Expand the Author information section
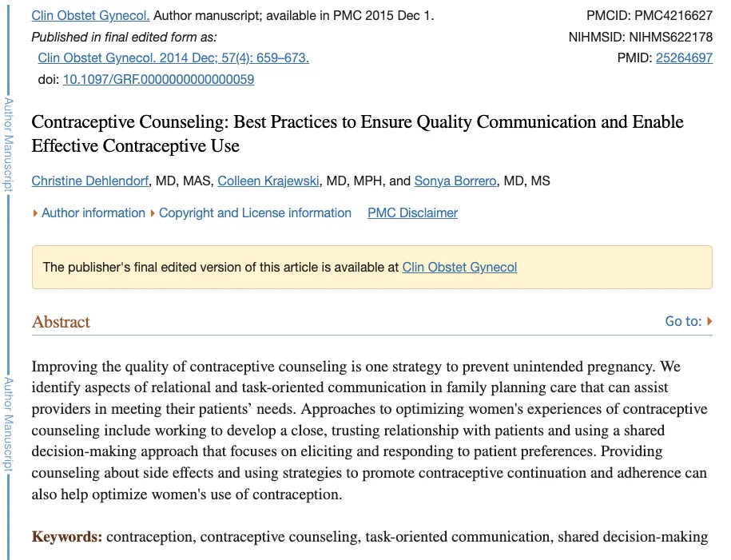 coord(90,212)
